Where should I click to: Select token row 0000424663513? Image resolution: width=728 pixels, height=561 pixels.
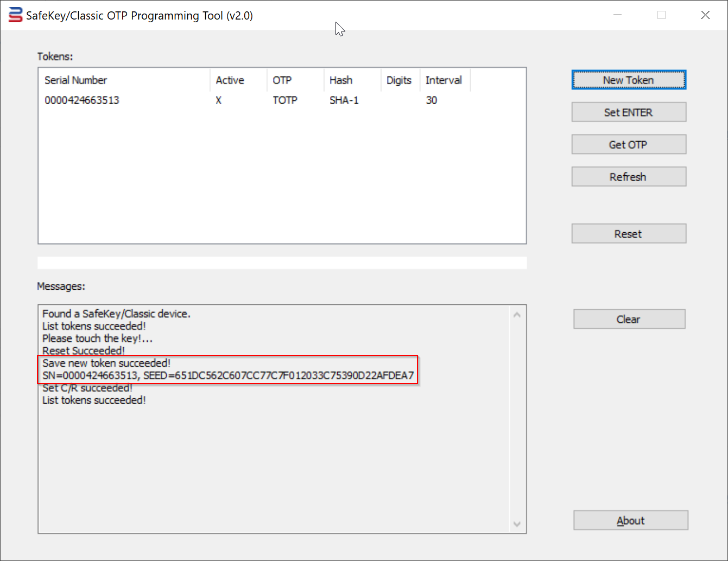click(x=83, y=100)
